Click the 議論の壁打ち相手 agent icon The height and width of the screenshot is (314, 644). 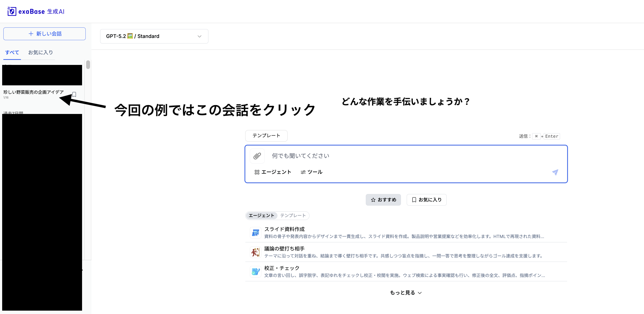(256, 252)
